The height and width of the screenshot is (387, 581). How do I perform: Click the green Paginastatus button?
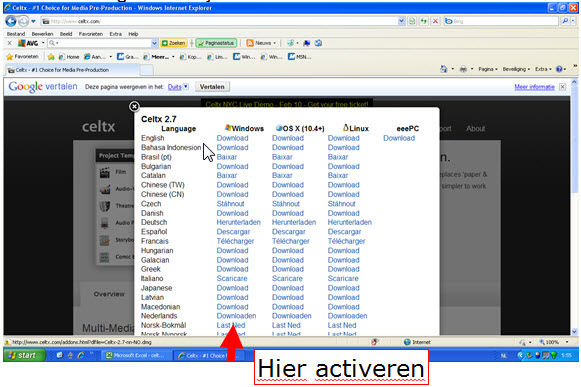coord(216,43)
